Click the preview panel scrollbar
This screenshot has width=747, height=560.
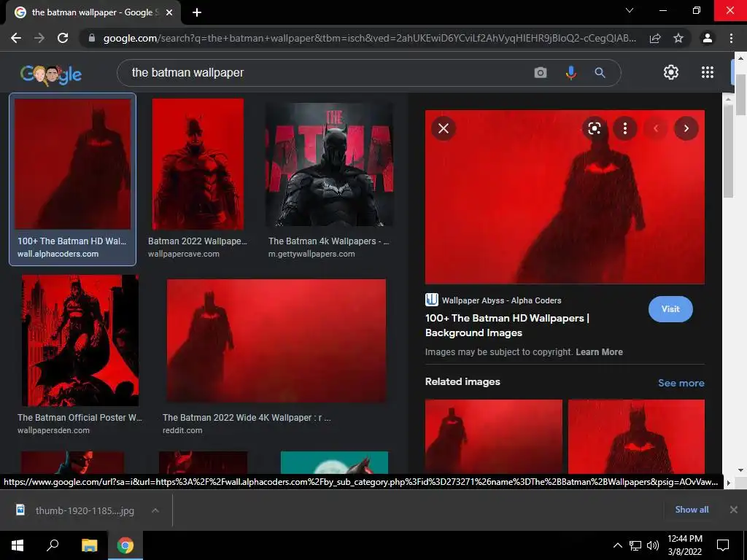coord(728,150)
